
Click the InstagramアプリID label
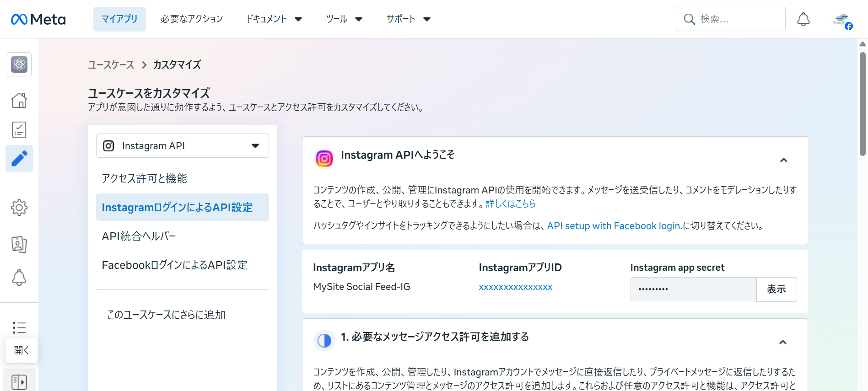(x=520, y=268)
